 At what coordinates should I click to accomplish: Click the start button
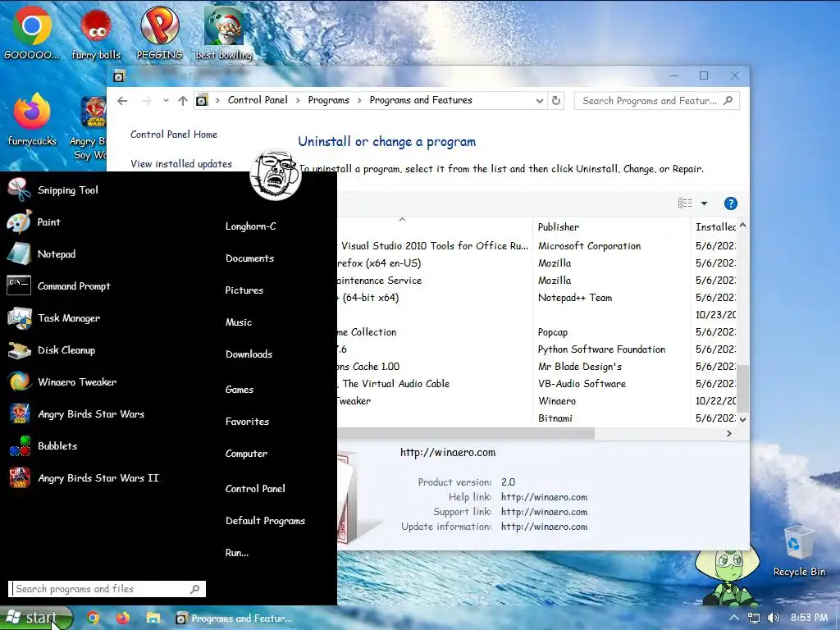pos(36,618)
